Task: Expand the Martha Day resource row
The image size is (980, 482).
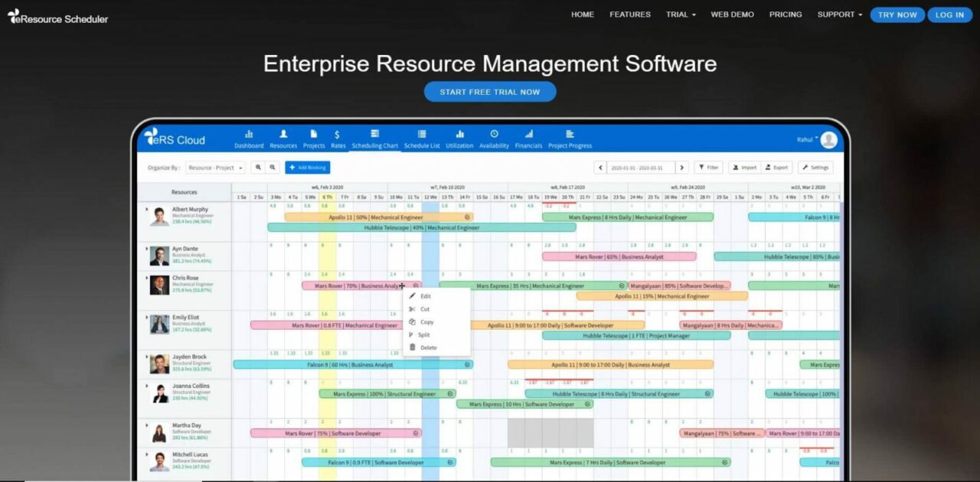Action: click(145, 425)
